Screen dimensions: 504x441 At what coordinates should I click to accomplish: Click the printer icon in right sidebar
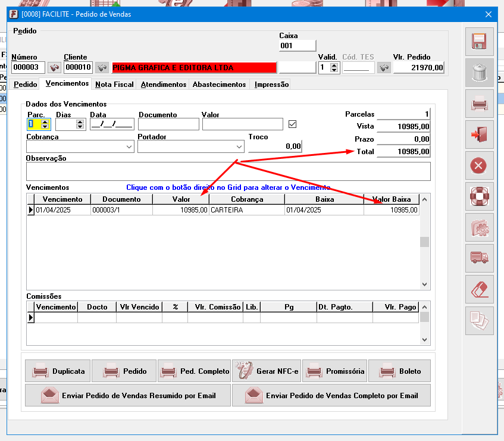tap(479, 104)
